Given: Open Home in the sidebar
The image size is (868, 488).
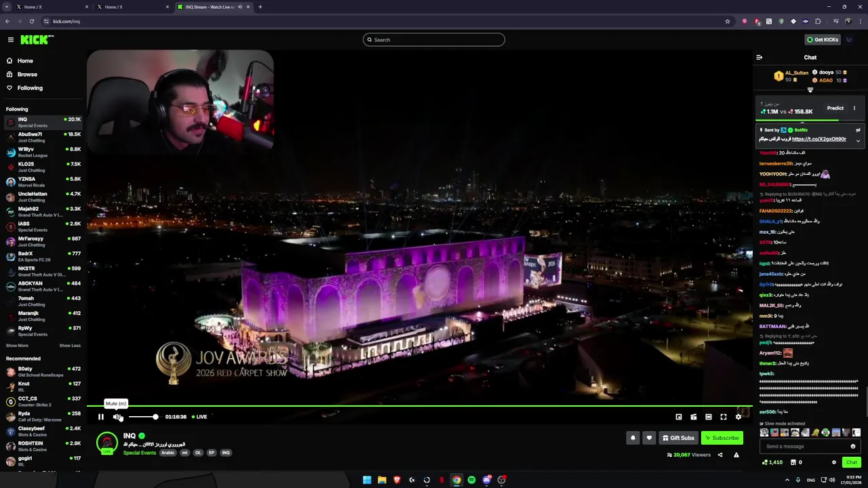Looking at the screenshot, I should (25, 61).
